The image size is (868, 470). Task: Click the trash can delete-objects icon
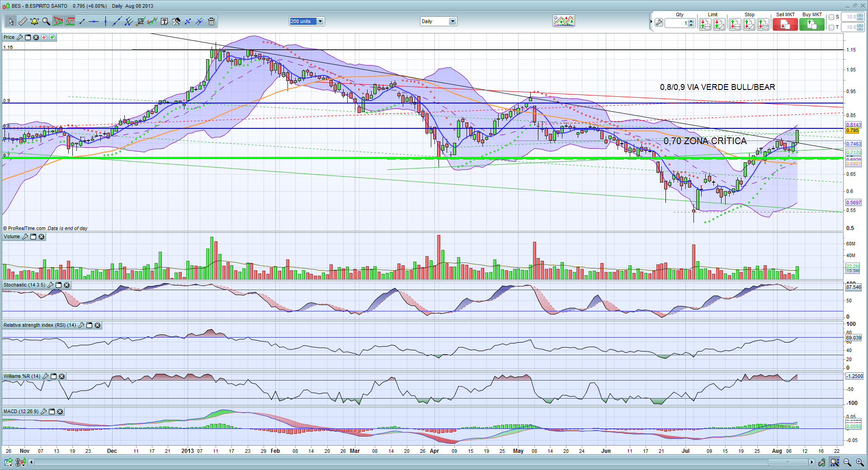[x=211, y=21]
